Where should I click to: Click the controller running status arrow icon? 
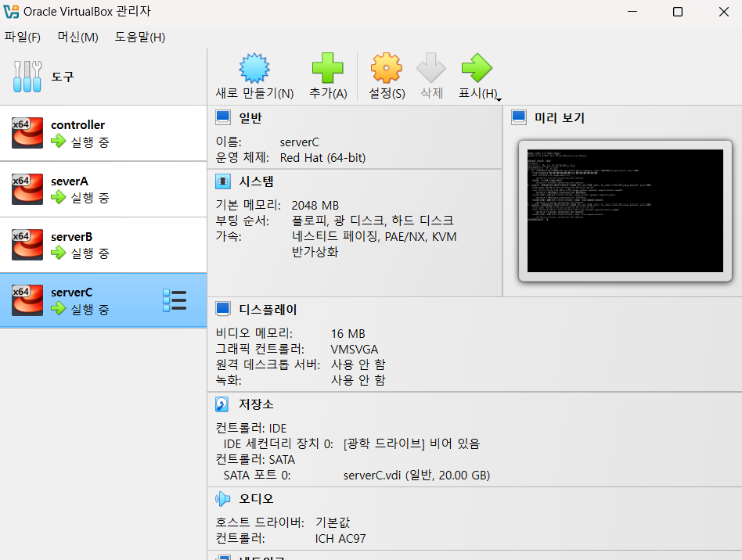(x=58, y=141)
